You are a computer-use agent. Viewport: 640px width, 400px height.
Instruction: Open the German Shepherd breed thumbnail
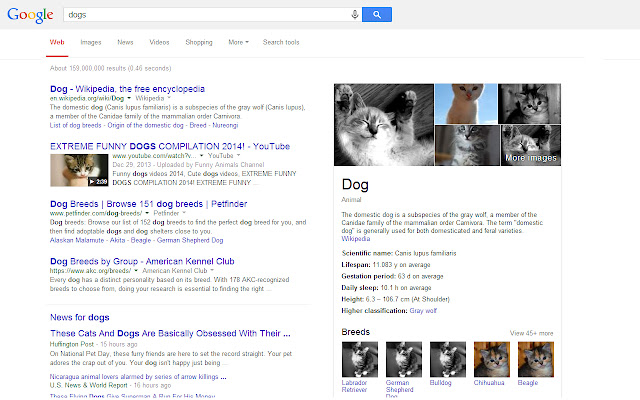[x=404, y=359]
